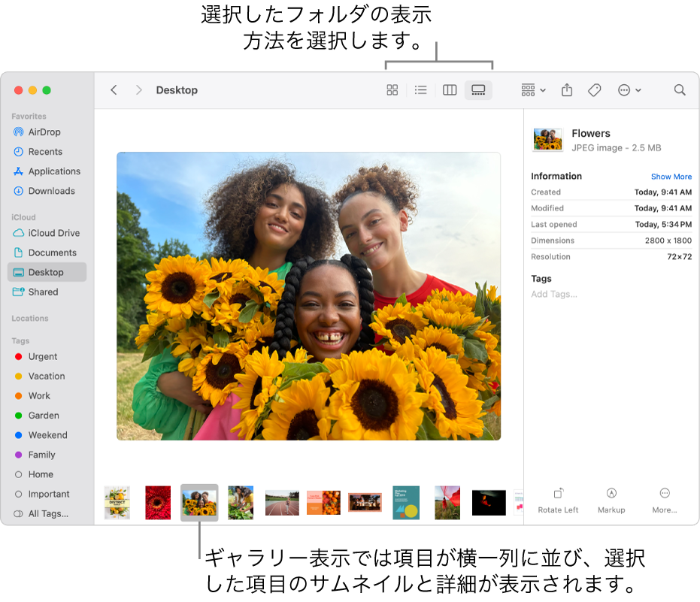Select the teal document thumbnail
This screenshot has width=700, height=602.
406,503
